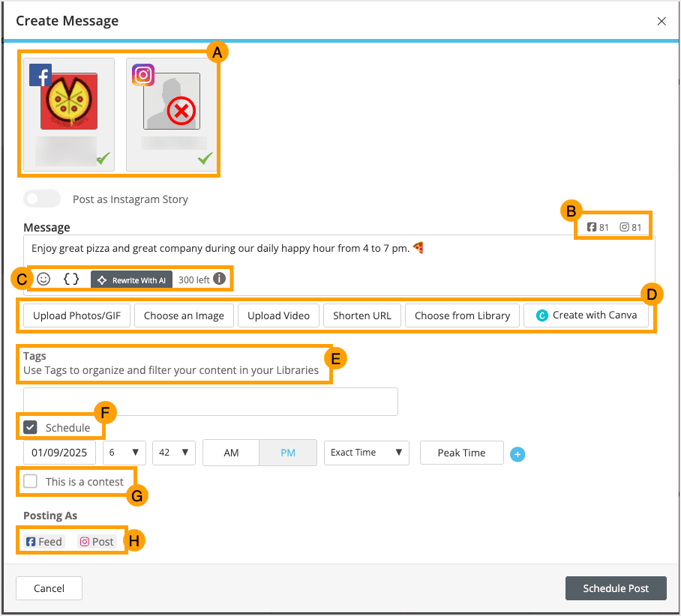The width and height of the screenshot is (681, 616).
Task: Click the Instagram character count indicator
Action: click(x=632, y=226)
